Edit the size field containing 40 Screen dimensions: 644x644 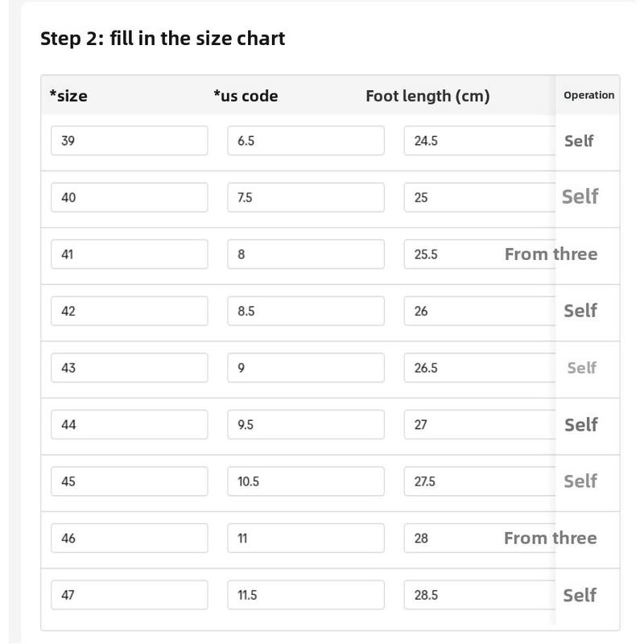(129, 197)
